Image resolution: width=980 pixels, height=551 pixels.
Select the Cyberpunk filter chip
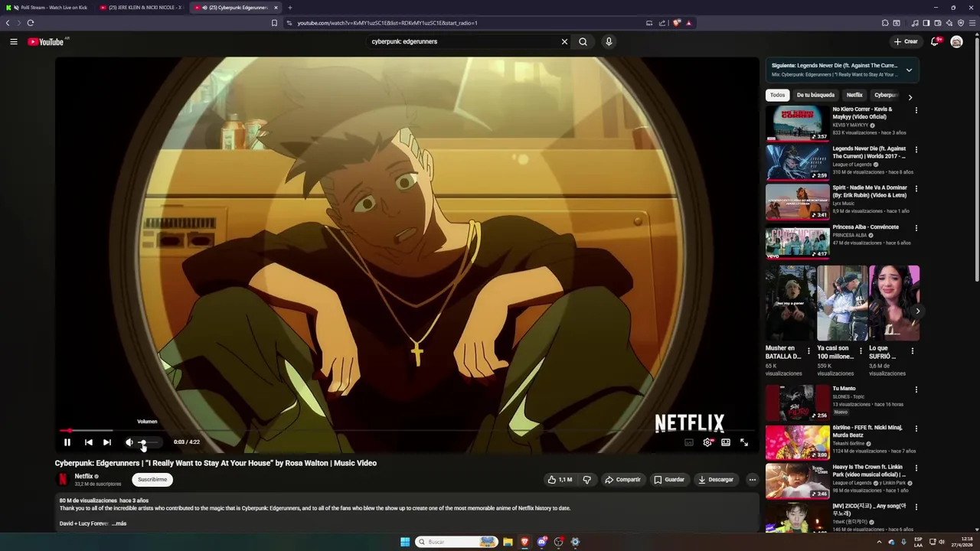tap(886, 95)
